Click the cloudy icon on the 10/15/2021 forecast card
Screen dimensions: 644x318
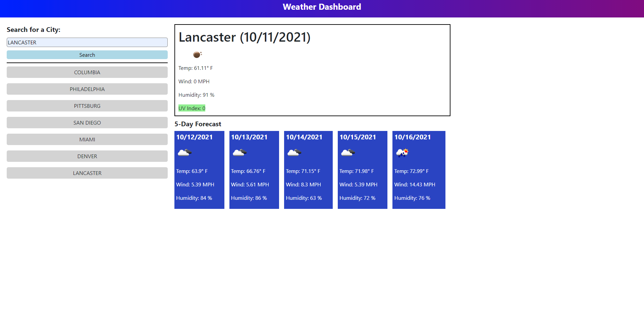(x=348, y=153)
